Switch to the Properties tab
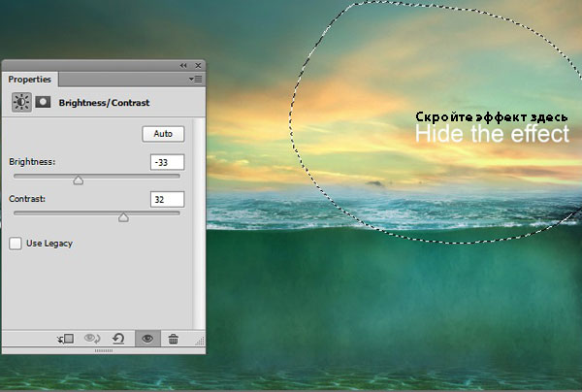The height and width of the screenshot is (392, 582). click(30, 80)
